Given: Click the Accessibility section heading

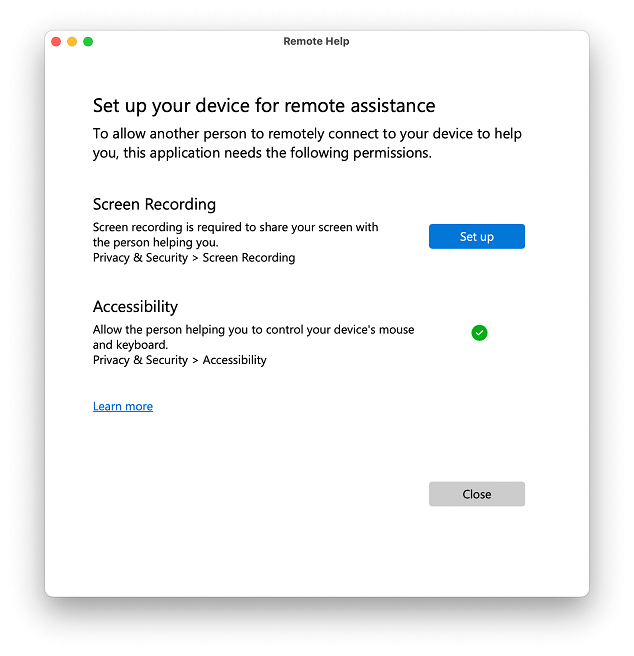Looking at the screenshot, I should [x=135, y=307].
